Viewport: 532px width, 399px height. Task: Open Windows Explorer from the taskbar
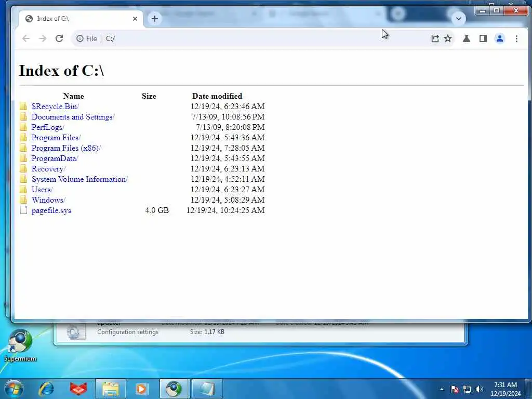coord(111,389)
